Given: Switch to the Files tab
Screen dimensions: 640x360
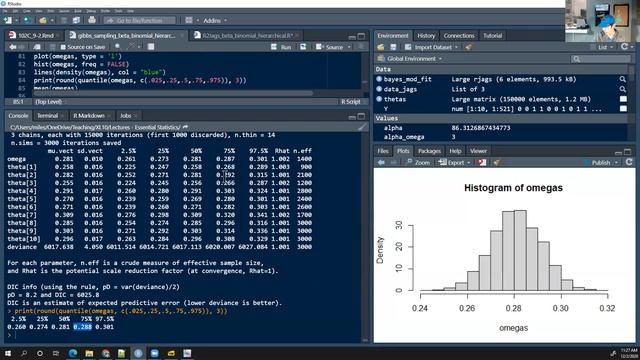Looking at the screenshot, I should coord(383,151).
